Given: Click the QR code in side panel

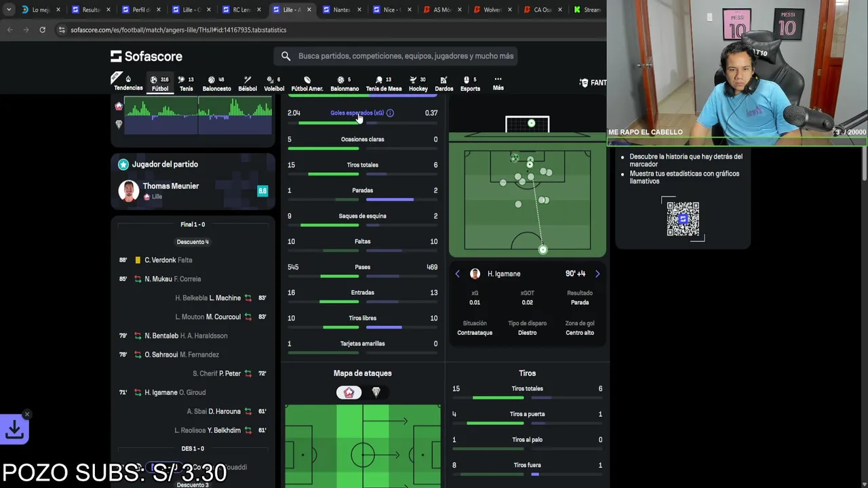Looking at the screenshot, I should pyautogui.click(x=683, y=219).
